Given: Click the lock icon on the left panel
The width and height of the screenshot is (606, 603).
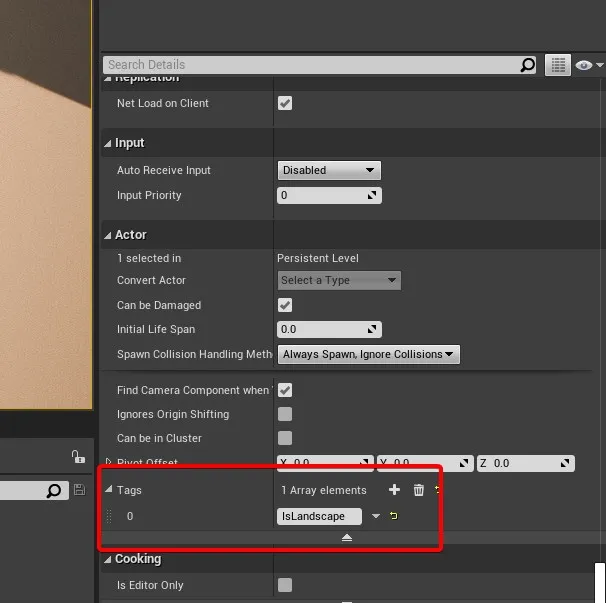Looking at the screenshot, I should tap(78, 457).
